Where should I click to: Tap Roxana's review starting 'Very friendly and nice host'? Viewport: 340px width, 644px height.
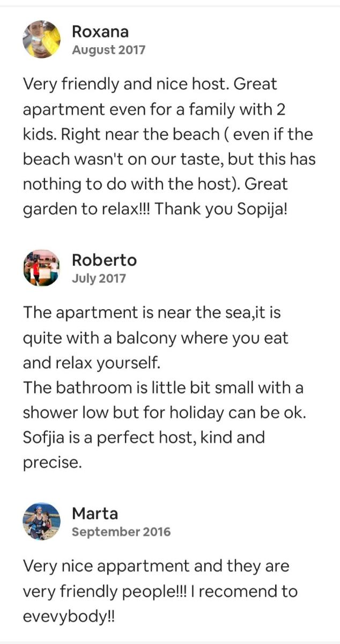169,147
